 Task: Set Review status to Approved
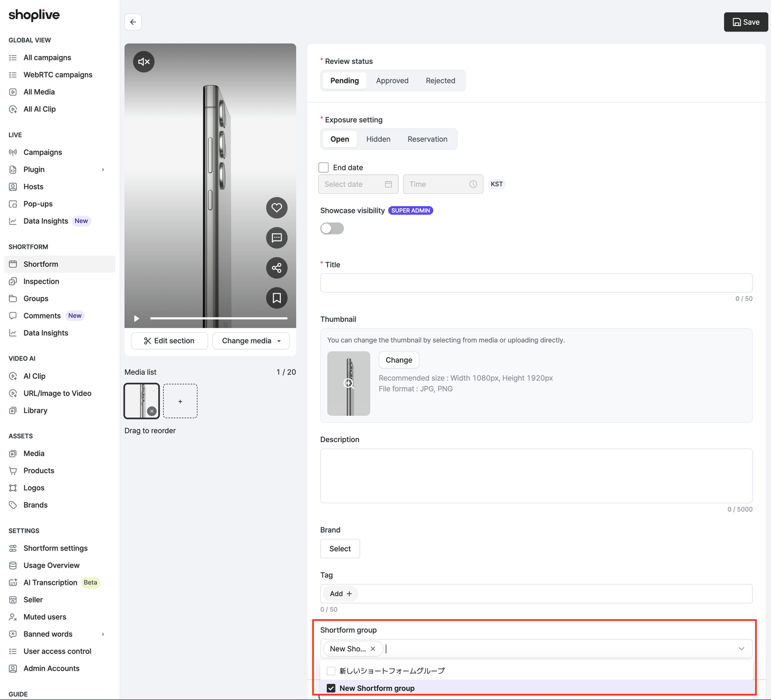pyautogui.click(x=392, y=81)
